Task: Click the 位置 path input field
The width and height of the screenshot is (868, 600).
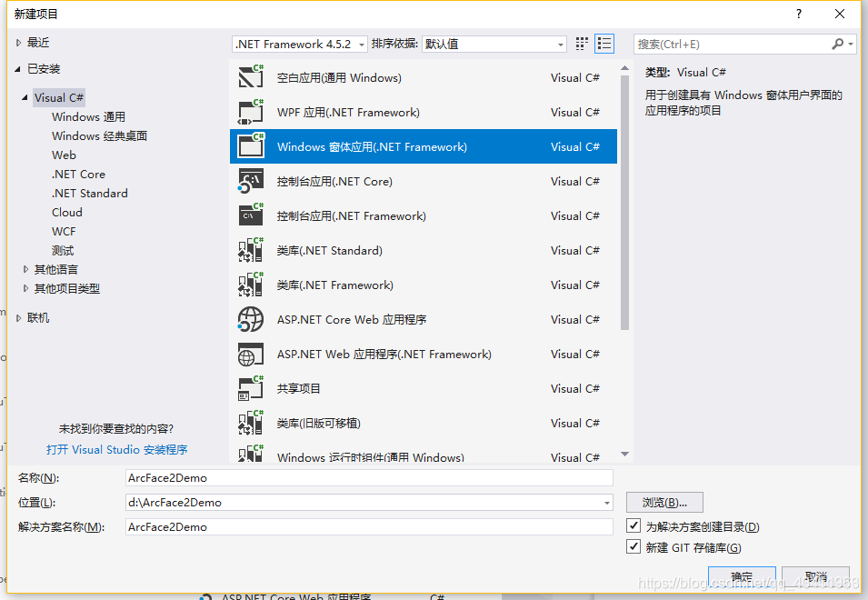Action: tap(364, 503)
